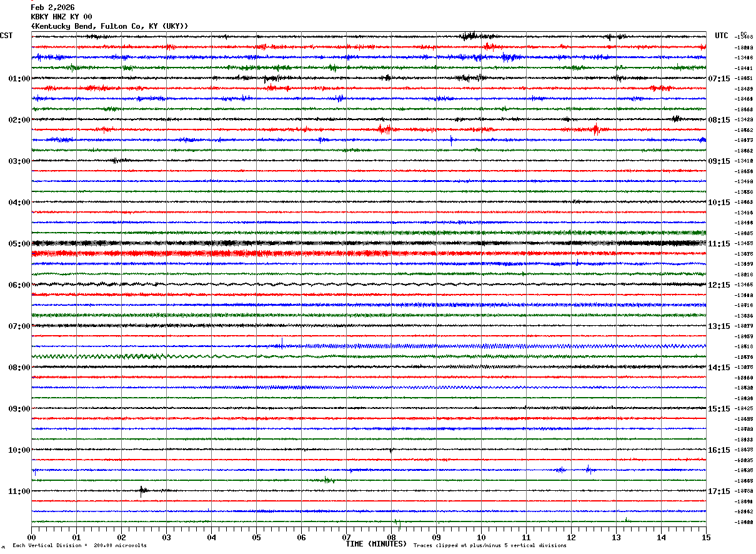Select the 08:00 CST time label
Screen dimensions: 756x554
point(19,368)
